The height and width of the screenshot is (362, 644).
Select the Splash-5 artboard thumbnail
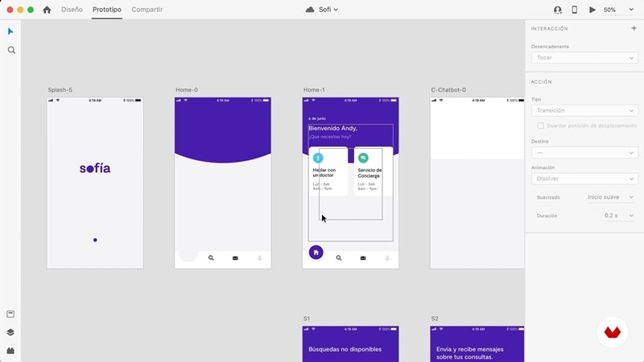coord(95,183)
